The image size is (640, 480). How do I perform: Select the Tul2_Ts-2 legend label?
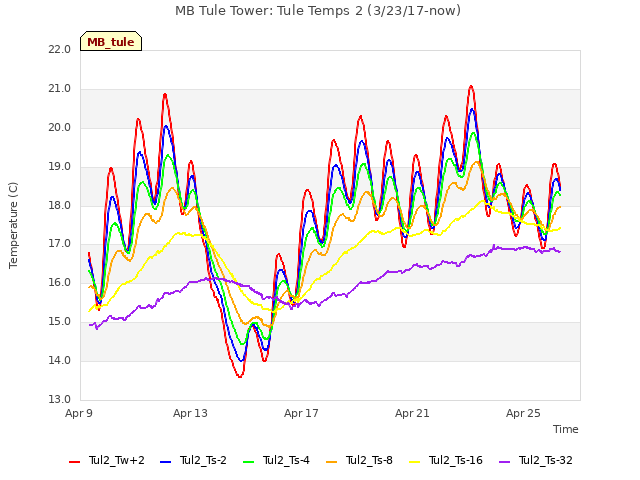click(203, 460)
